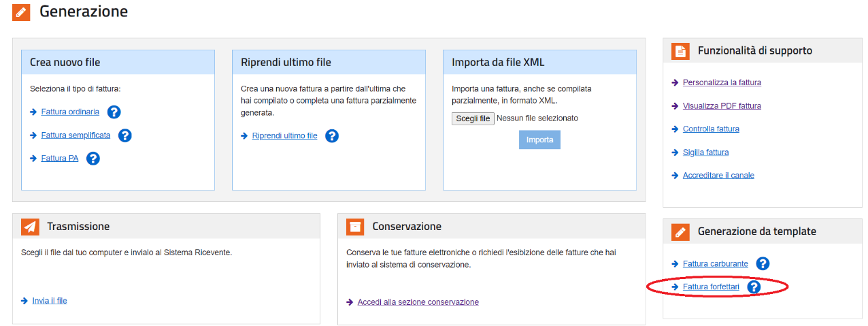Open Invia il file link

(x=50, y=301)
